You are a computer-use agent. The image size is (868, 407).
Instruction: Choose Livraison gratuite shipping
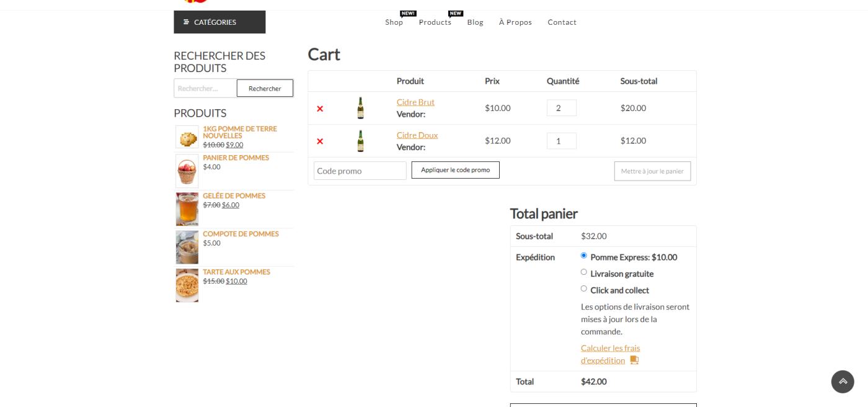(583, 272)
